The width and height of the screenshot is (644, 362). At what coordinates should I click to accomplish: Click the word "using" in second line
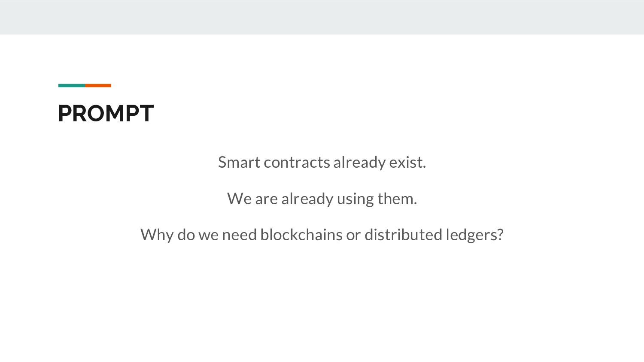(355, 199)
